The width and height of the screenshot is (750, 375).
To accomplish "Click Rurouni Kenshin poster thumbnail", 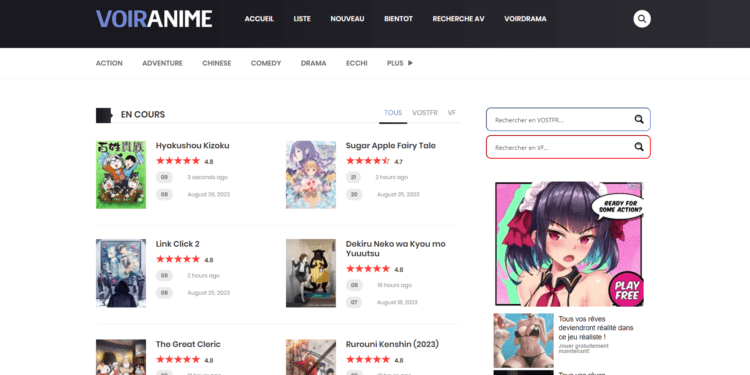I will click(311, 357).
